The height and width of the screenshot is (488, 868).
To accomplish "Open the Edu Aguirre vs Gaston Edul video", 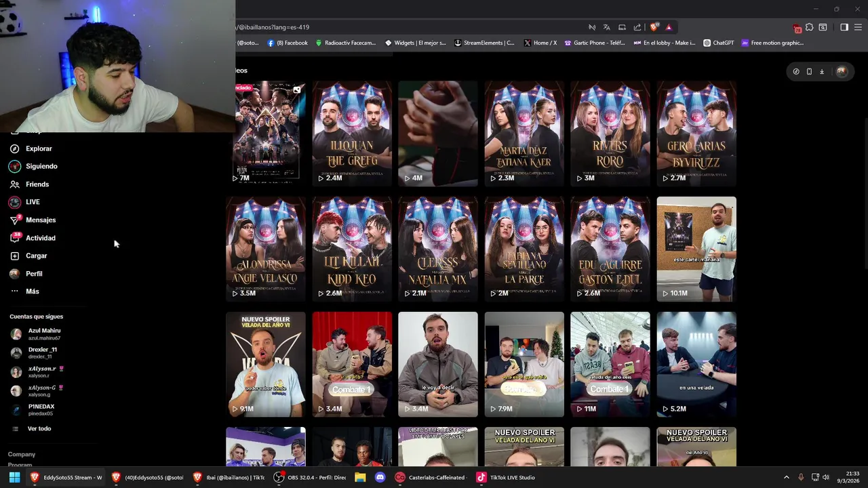I will (610, 249).
